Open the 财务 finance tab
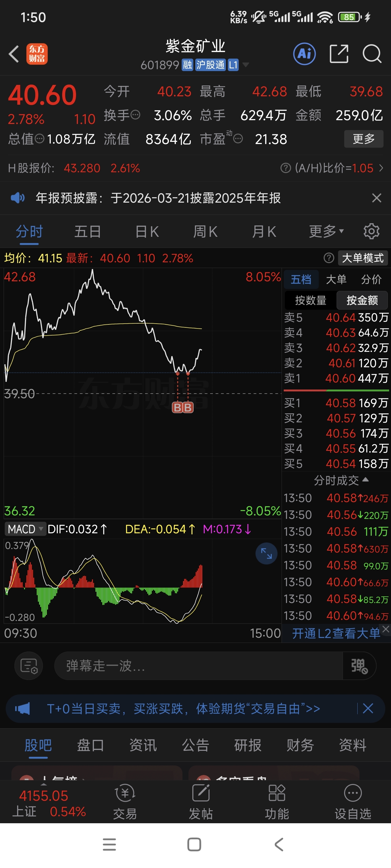Image resolution: width=391 pixels, height=868 pixels. pyautogui.click(x=300, y=745)
